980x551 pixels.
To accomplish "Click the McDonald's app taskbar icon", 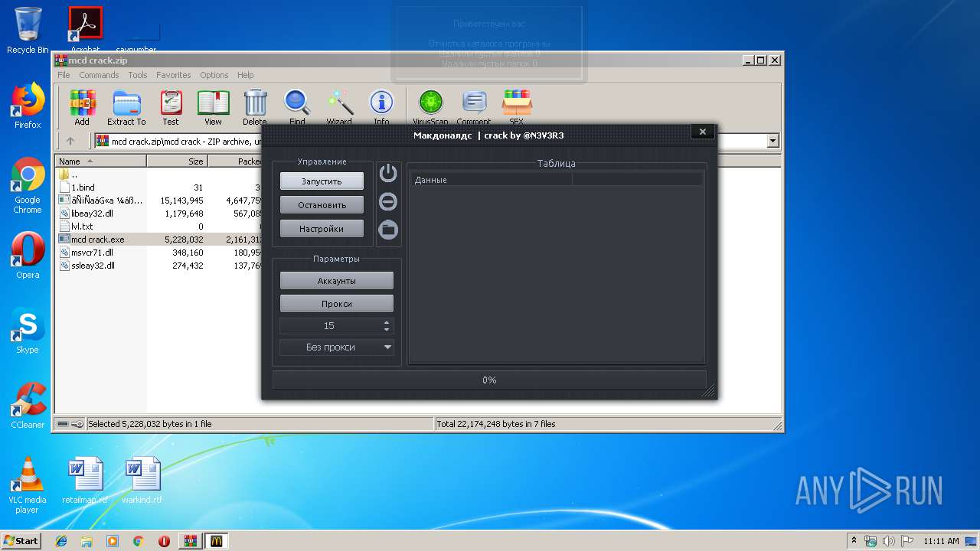I will pyautogui.click(x=216, y=541).
